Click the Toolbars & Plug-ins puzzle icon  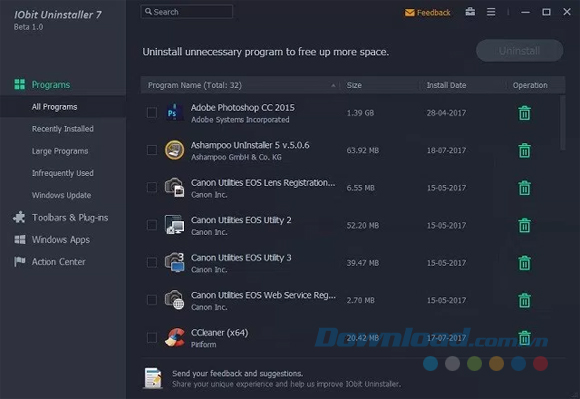pos(19,217)
